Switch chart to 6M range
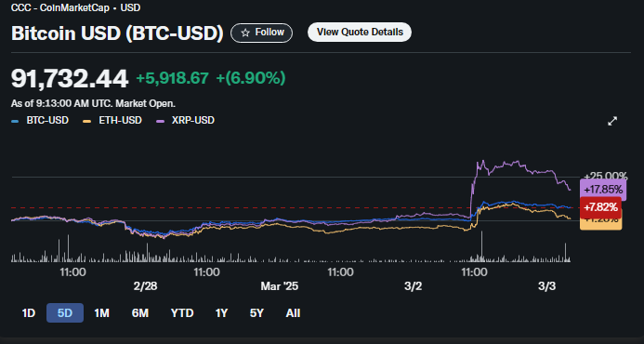The height and width of the screenshot is (344, 644). 140,313
